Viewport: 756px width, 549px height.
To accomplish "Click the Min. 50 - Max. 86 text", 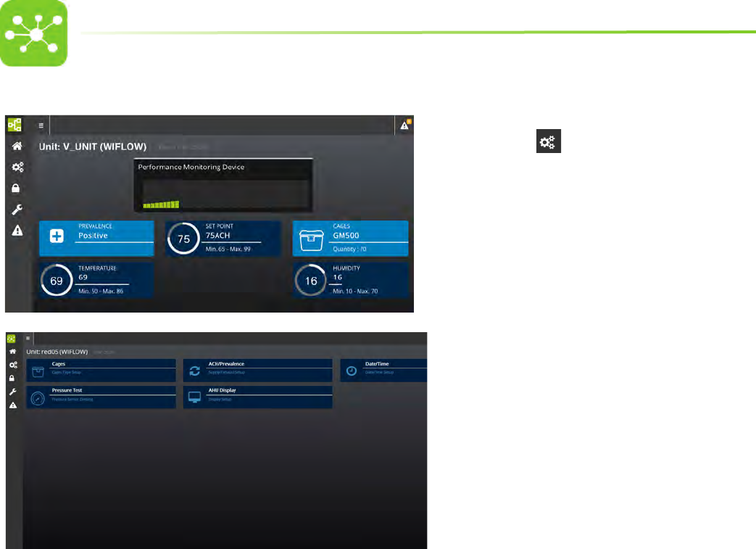I will tap(101, 291).
